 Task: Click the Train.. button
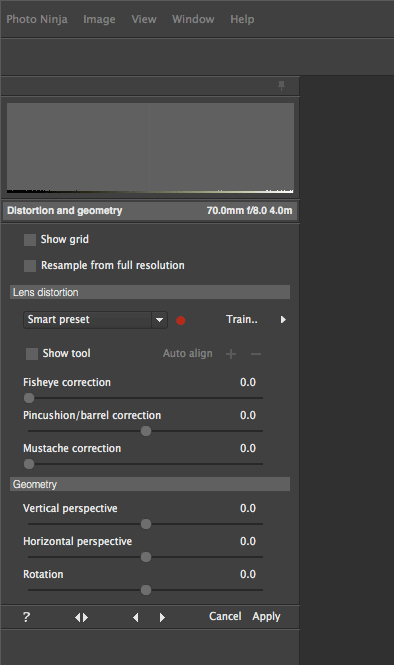[x=242, y=319]
